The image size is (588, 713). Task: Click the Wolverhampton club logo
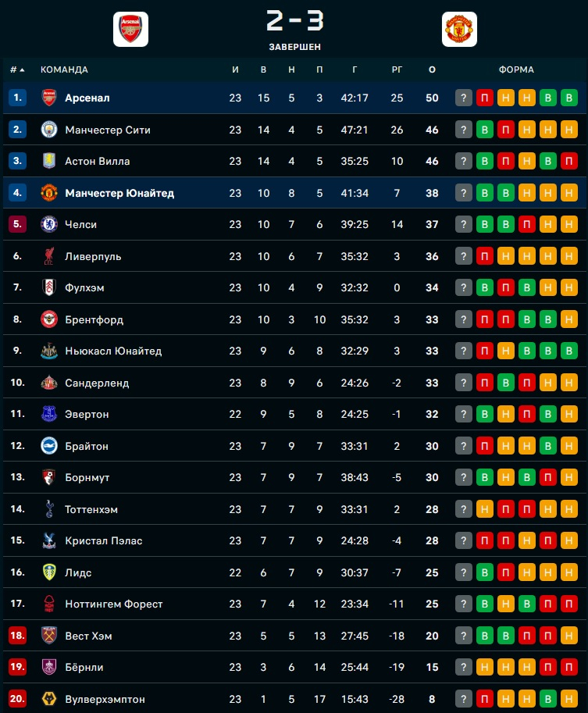pos(49,699)
